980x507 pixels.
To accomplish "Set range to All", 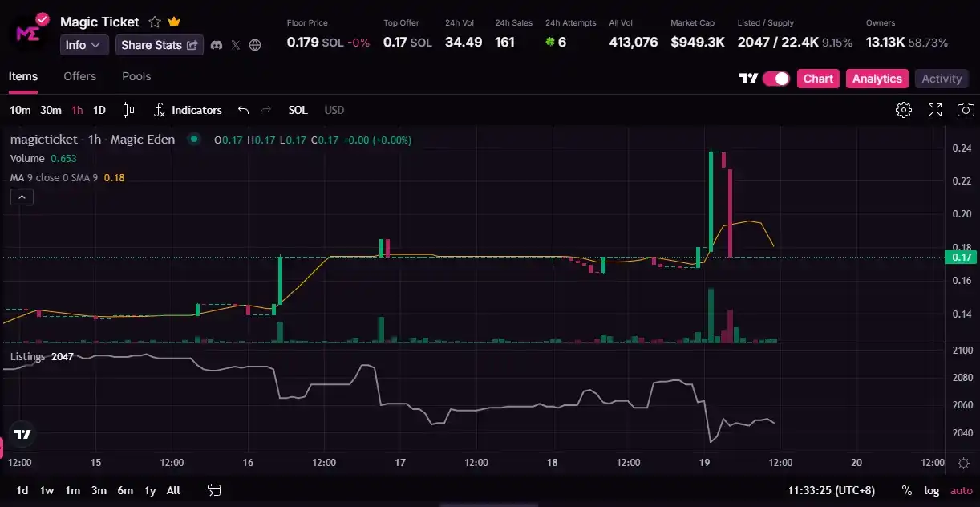I will [173, 490].
